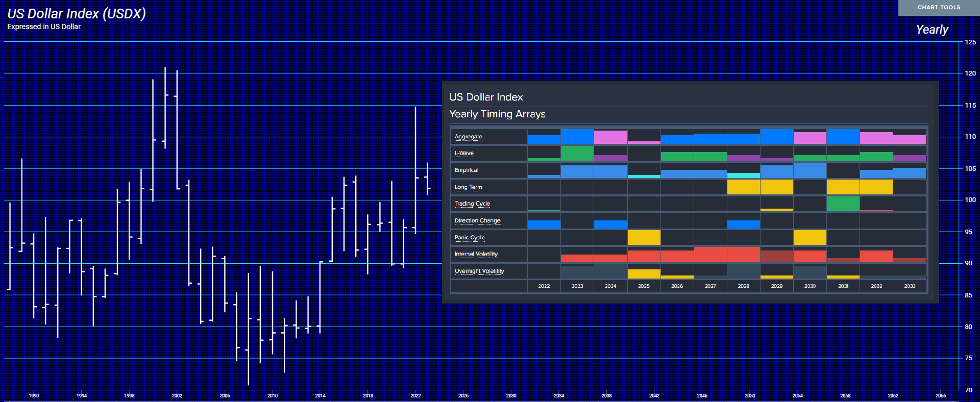This screenshot has height=402, width=980.
Task: Open the Long Term row label
Action: coord(468,187)
